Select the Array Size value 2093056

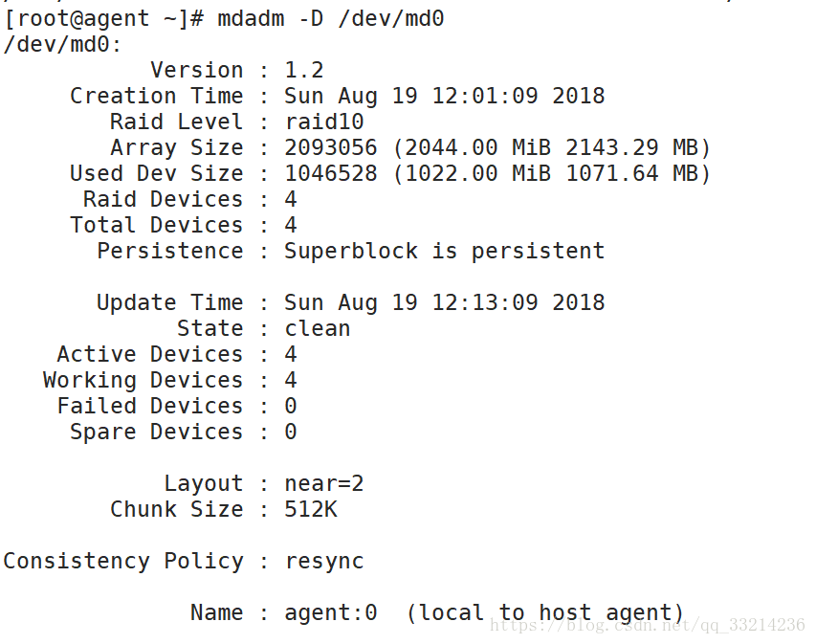(x=330, y=147)
